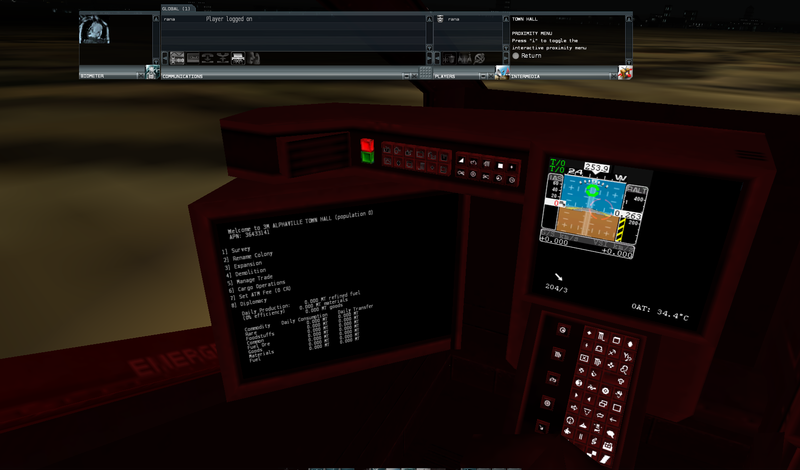Click the play triangle icon on keypad
This screenshot has width=800, height=470.
(x=577, y=394)
